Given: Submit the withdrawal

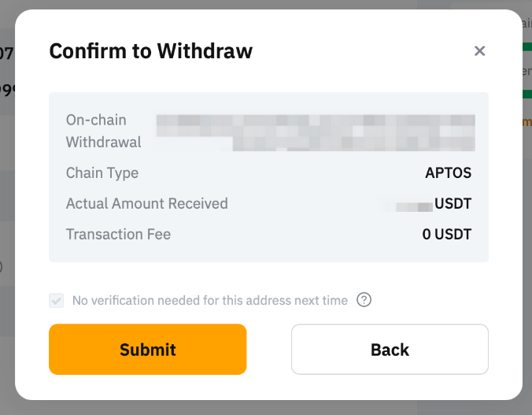Looking at the screenshot, I should [148, 349].
